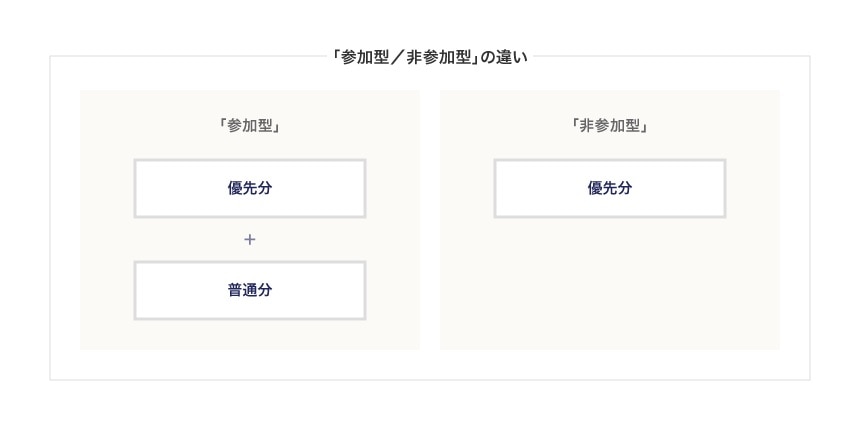Click the word 違い in the title
The image size is (860, 430).
click(x=511, y=57)
